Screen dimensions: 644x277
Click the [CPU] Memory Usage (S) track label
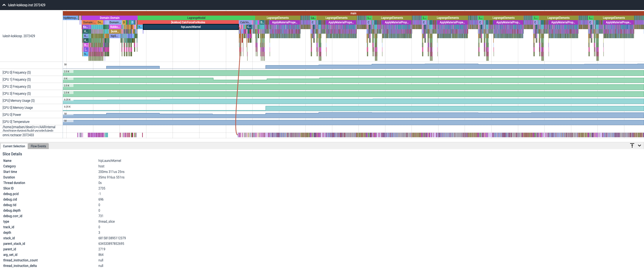(x=18, y=101)
